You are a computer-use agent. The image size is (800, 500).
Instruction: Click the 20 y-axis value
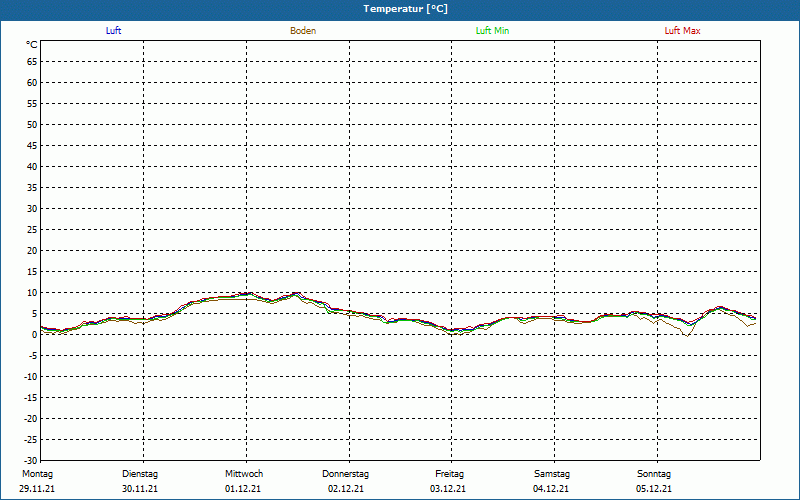click(32, 251)
